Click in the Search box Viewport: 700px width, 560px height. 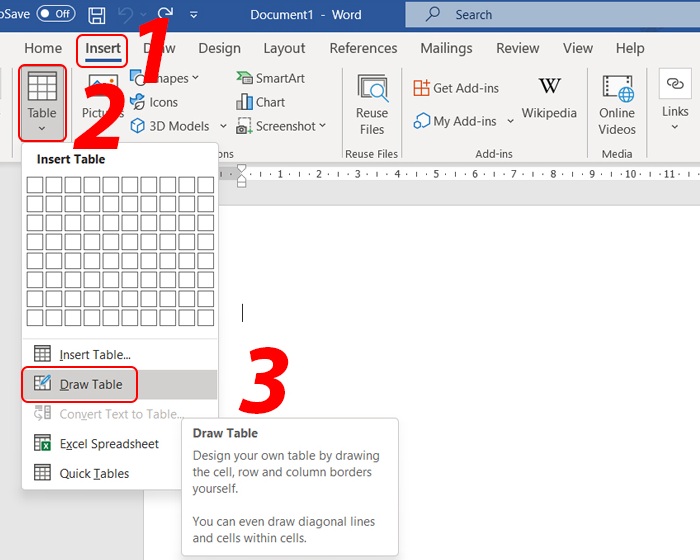(552, 15)
